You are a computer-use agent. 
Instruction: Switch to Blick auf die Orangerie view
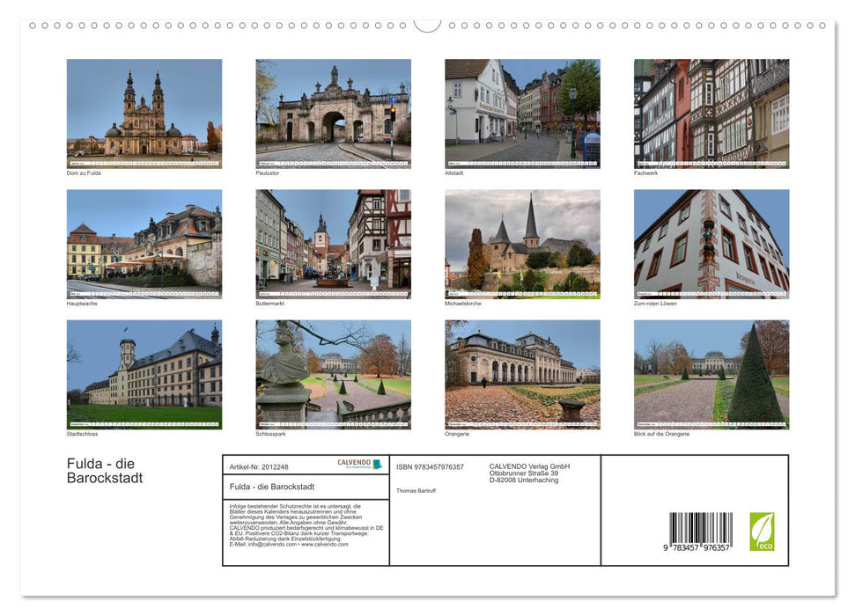(x=711, y=371)
